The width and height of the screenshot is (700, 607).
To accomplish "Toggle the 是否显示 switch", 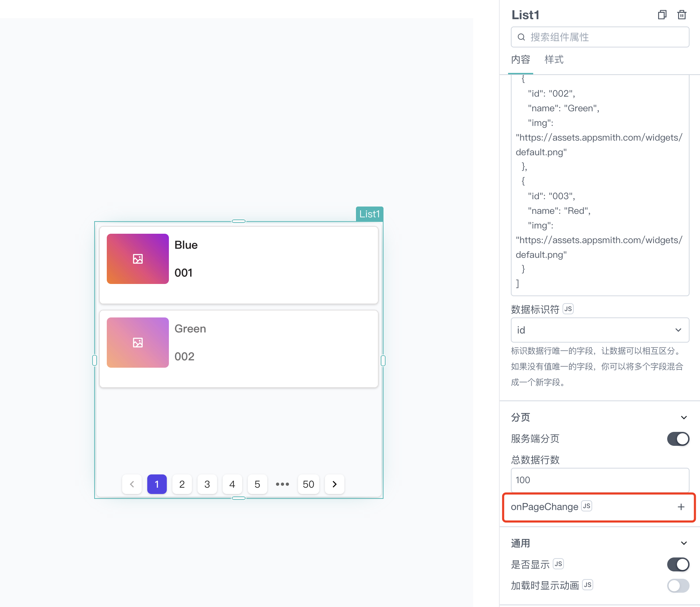I will pyautogui.click(x=678, y=564).
